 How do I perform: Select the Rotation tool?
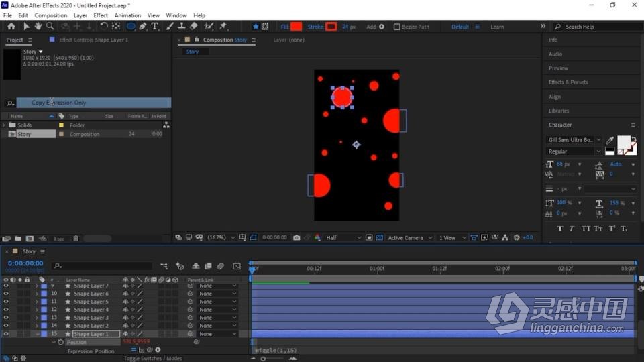point(104,27)
